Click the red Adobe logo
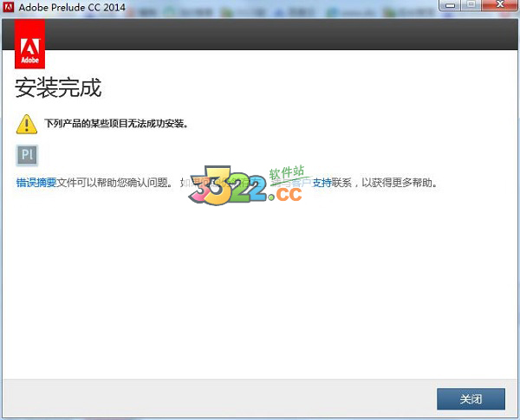Screen dimensions: 520x420 point(29,44)
